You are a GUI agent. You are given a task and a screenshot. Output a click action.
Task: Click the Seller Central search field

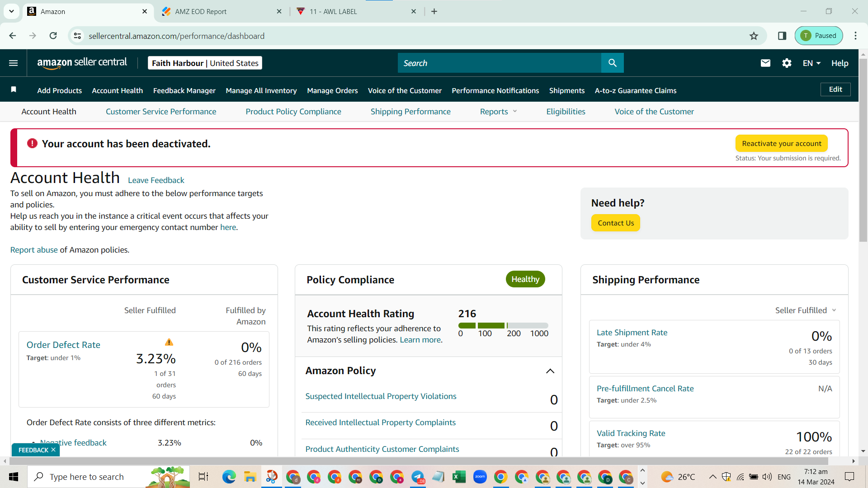pyautogui.click(x=500, y=63)
